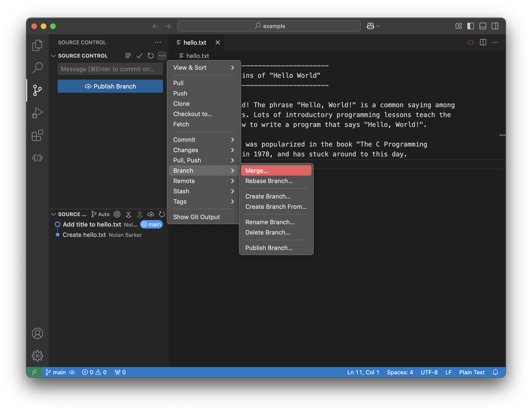Screen dimensions: 532x412
Task: Open the Manage gear icon
Action: pos(37,356)
